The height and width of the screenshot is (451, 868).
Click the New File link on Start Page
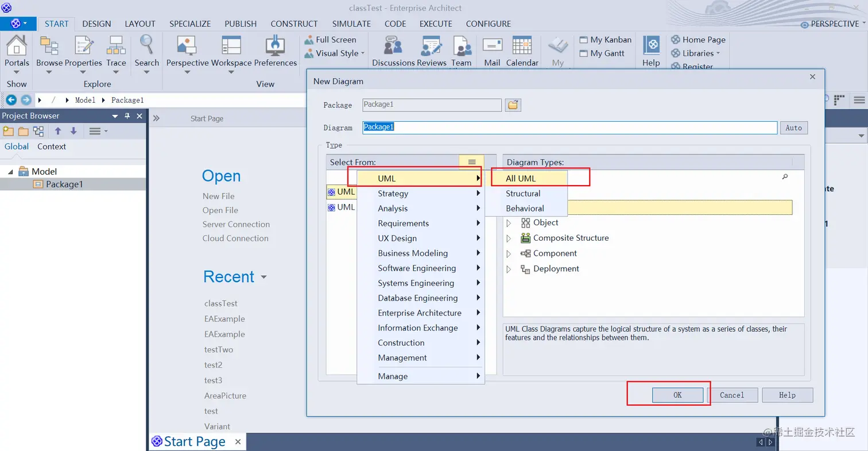pyautogui.click(x=218, y=196)
